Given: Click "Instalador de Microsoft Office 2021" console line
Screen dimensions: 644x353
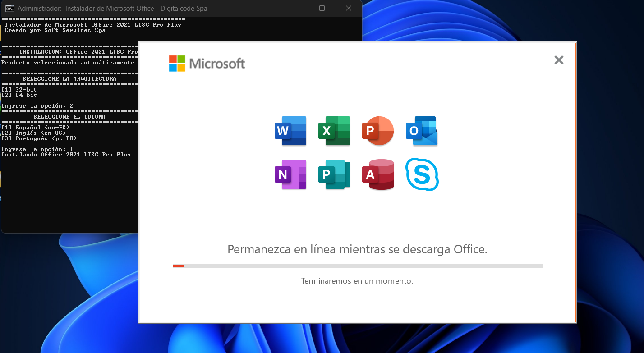Looking at the screenshot, I should pyautogui.click(x=93, y=25).
